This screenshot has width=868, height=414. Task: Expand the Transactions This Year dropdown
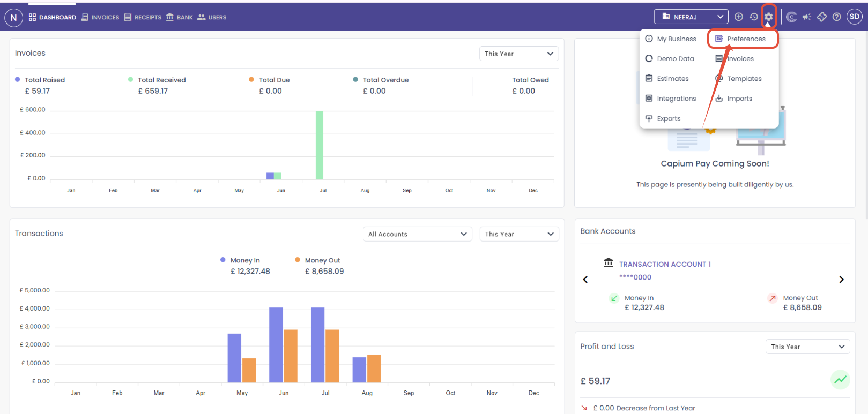[519, 234]
